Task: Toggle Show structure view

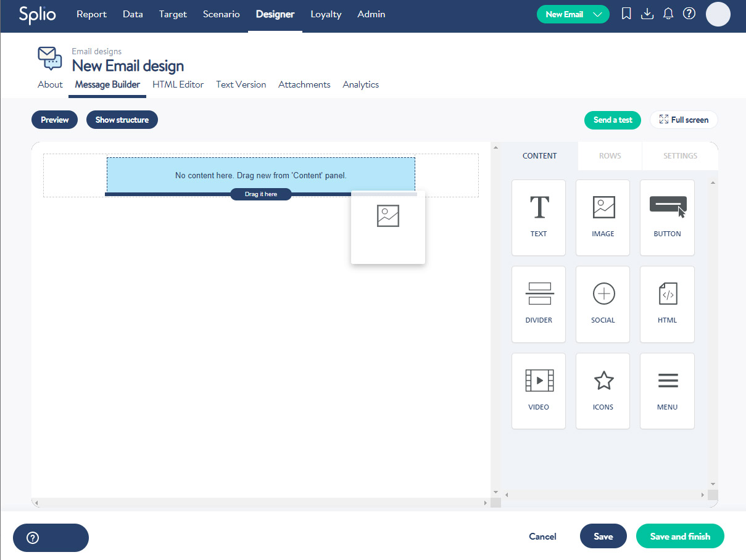Action: (122, 119)
